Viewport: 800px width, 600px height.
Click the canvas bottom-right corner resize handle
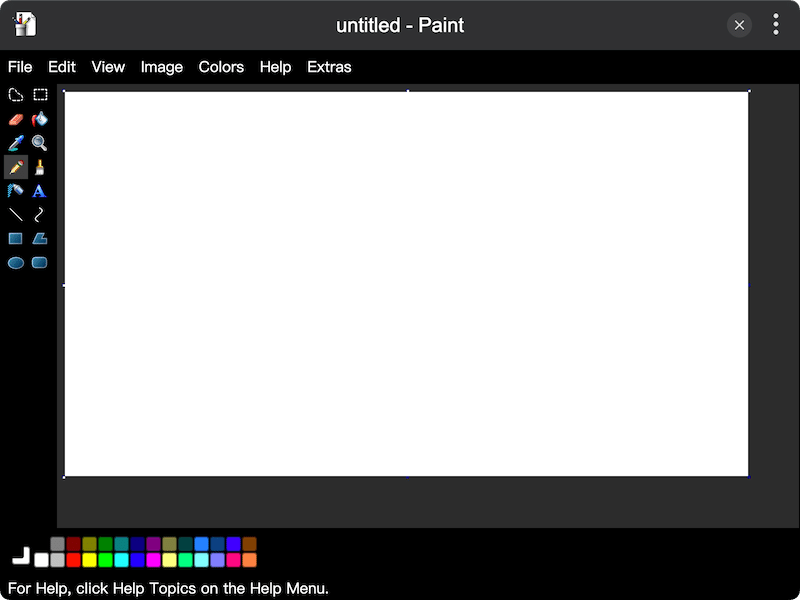pyautogui.click(x=749, y=477)
